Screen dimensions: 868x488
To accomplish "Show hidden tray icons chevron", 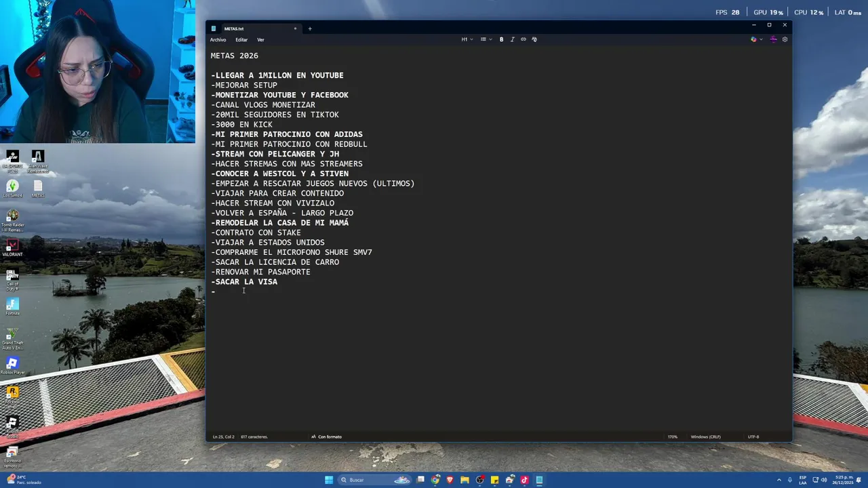I will 779,480.
